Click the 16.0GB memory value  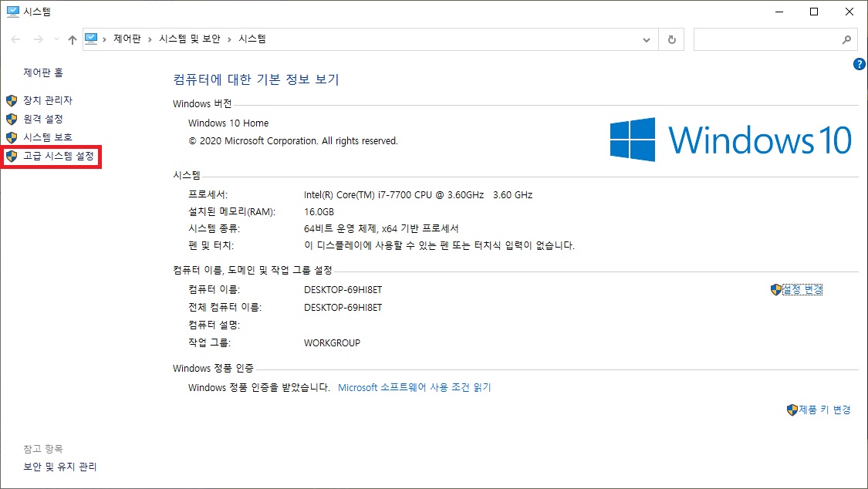point(319,212)
